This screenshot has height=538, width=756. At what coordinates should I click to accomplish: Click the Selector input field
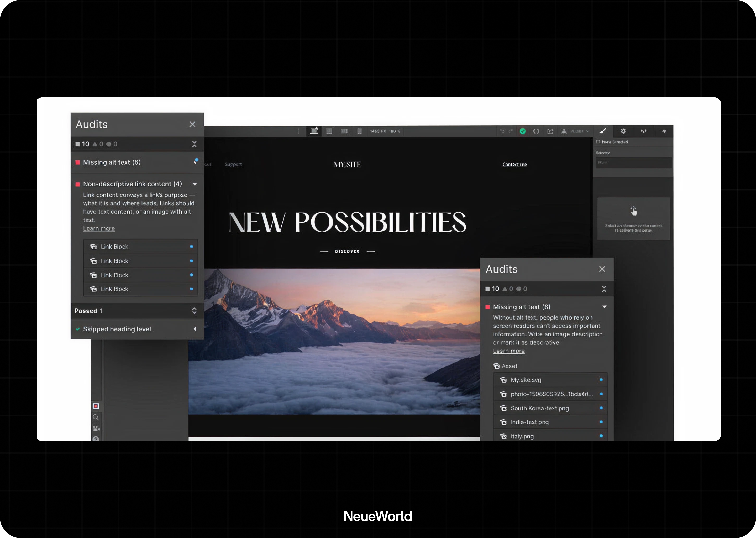click(x=634, y=163)
